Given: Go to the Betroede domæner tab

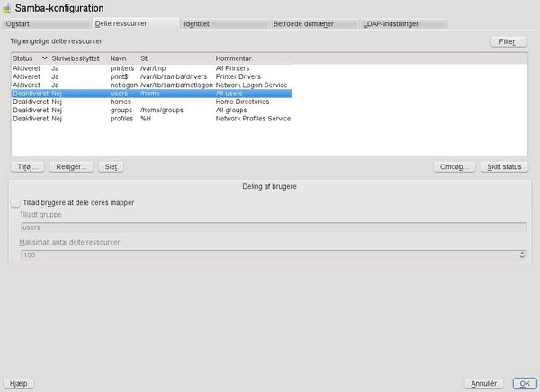Looking at the screenshot, I should coord(314,23).
